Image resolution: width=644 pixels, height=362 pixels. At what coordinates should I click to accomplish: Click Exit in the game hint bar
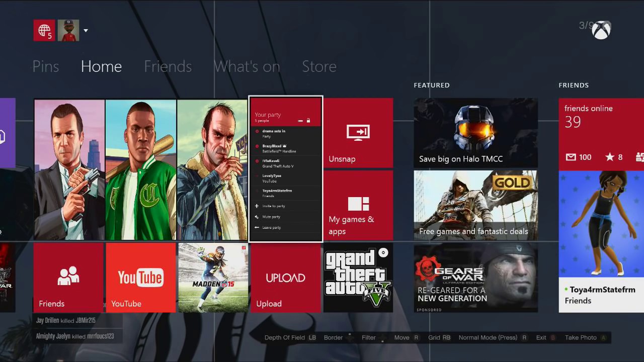point(546,338)
